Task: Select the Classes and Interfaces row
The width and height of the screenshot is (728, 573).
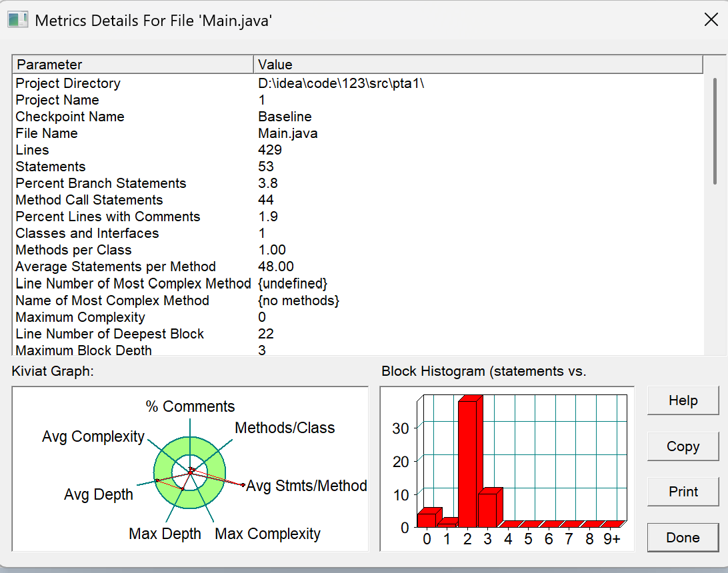Action: [x=357, y=233]
